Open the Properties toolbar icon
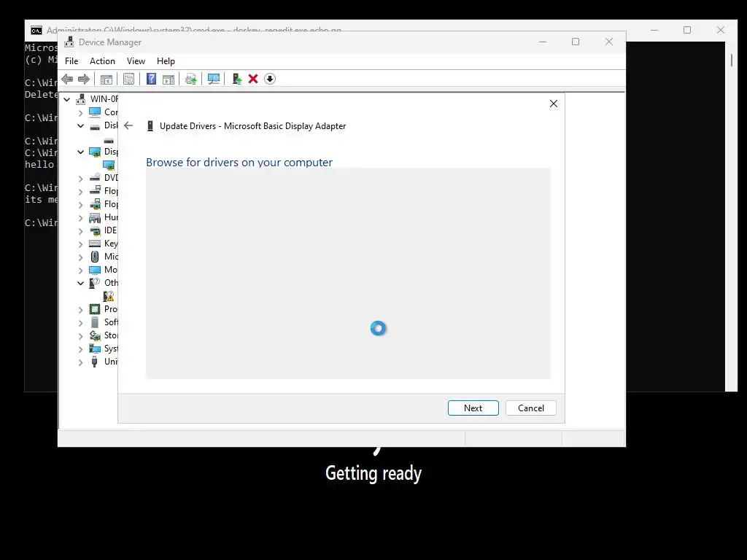 coord(128,79)
